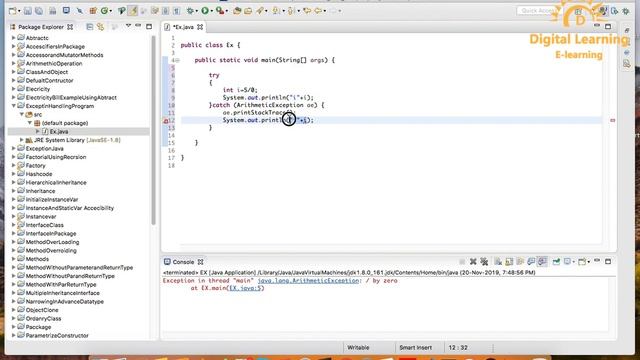Toggle code folding on line 4

(178, 60)
